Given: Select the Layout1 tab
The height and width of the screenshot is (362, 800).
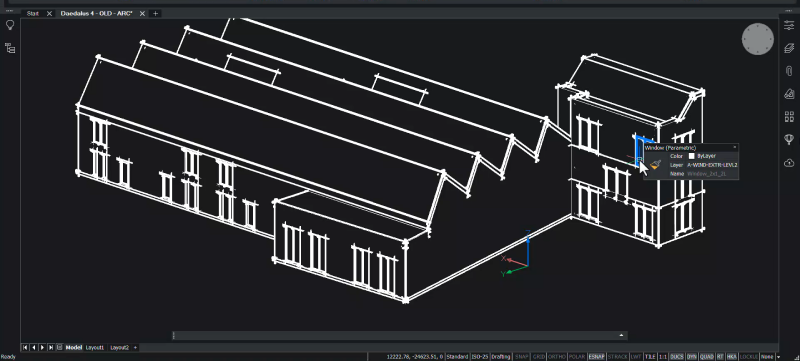Looking at the screenshot, I should [x=95, y=347].
